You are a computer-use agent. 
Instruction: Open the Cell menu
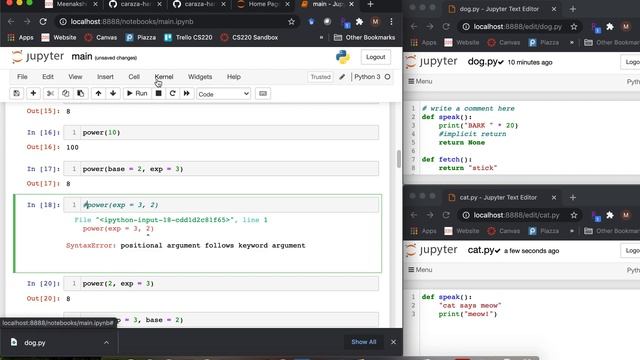point(134,77)
